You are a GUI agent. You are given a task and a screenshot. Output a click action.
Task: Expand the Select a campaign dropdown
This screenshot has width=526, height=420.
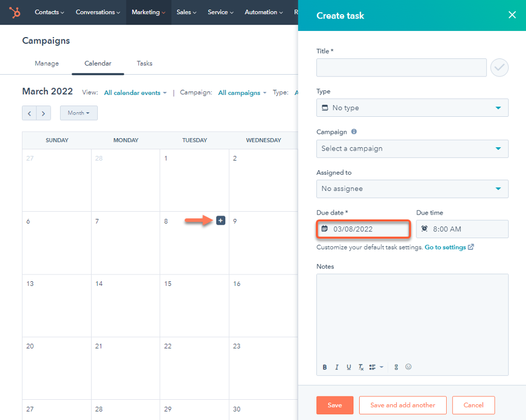412,149
